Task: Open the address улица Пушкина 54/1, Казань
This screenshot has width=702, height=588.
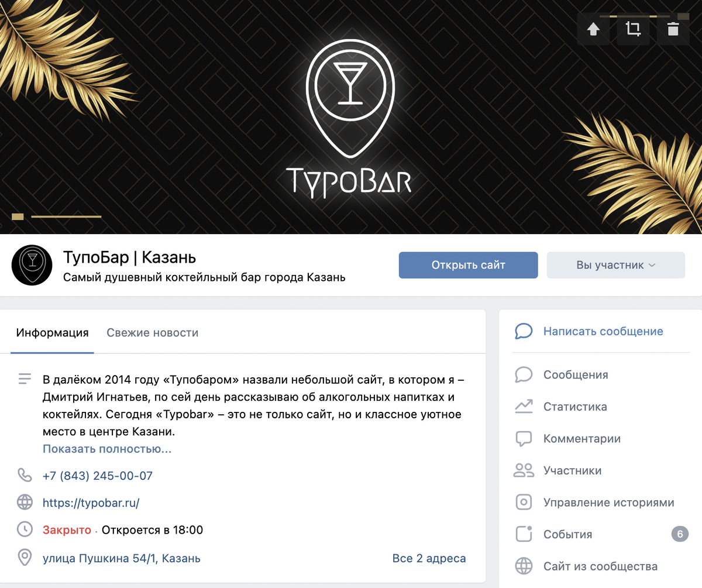Action: [x=122, y=559]
